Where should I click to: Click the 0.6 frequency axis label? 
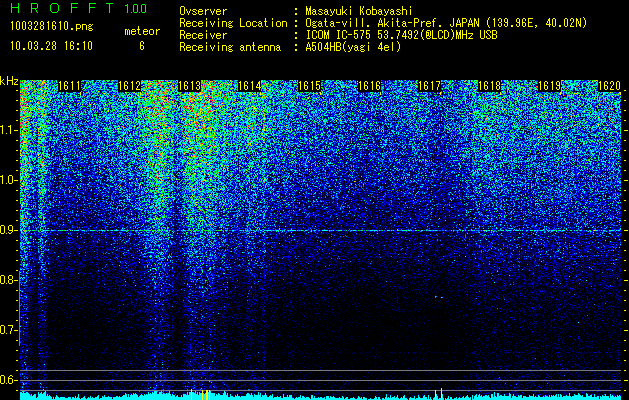click(x=9, y=380)
